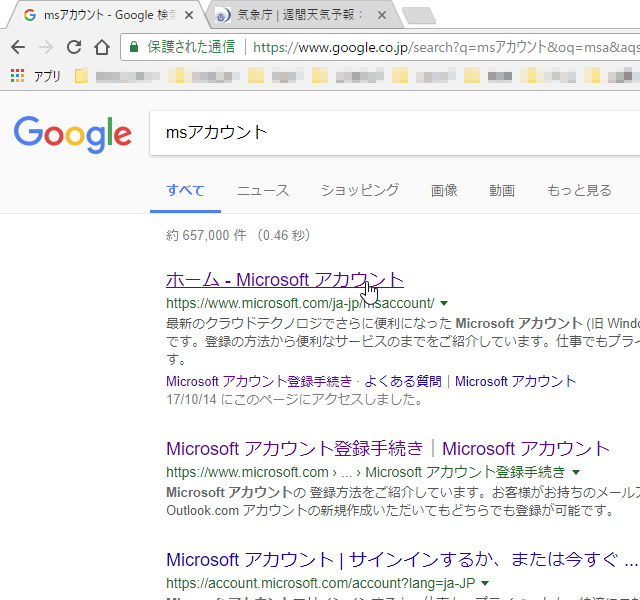
Task: Expand dropdown arrow next to account.microsoft.com URL
Action: tap(485, 583)
